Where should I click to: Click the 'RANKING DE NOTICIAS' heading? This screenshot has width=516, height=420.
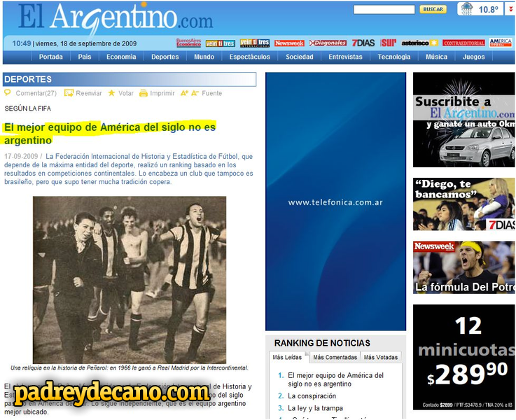click(x=322, y=343)
